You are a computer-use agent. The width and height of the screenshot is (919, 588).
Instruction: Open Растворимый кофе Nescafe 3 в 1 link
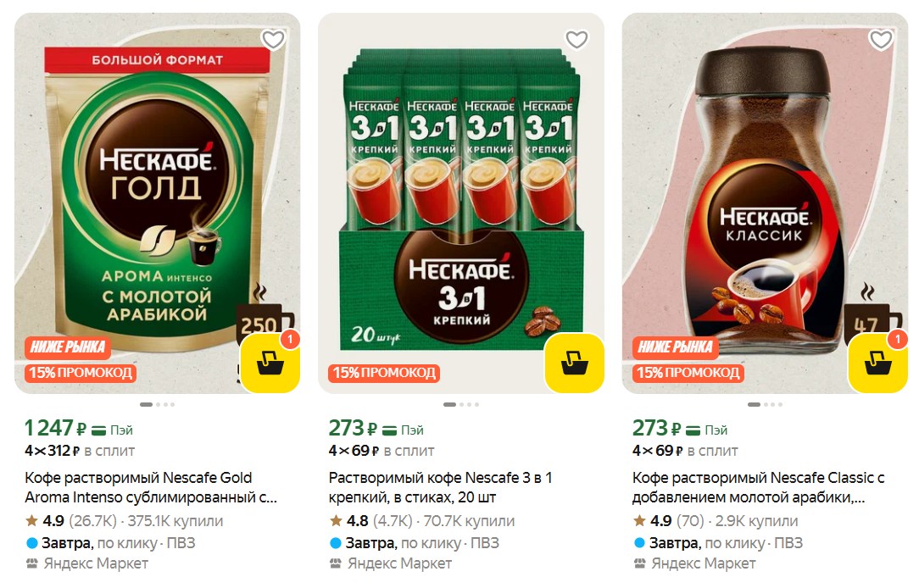click(x=440, y=487)
